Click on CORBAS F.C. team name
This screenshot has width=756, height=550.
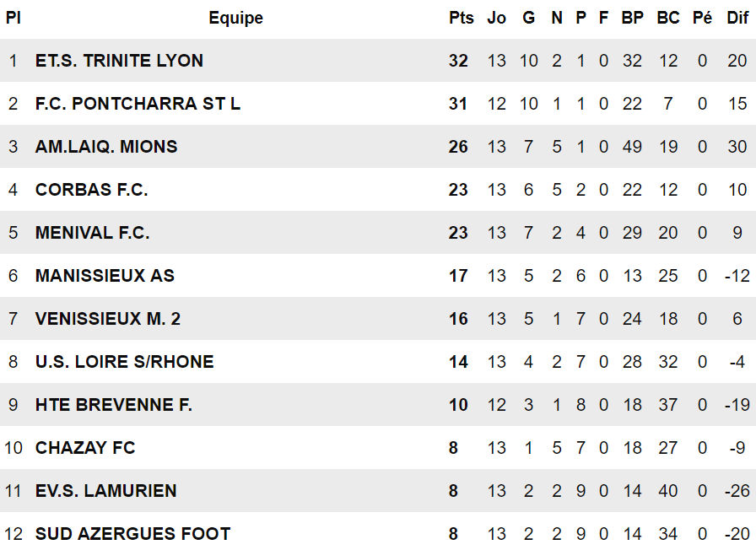91,190
